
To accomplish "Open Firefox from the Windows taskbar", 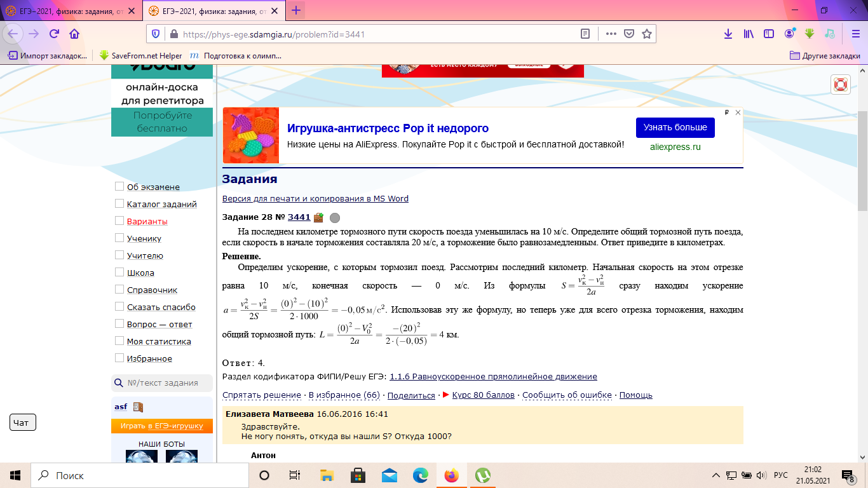I will [451, 475].
